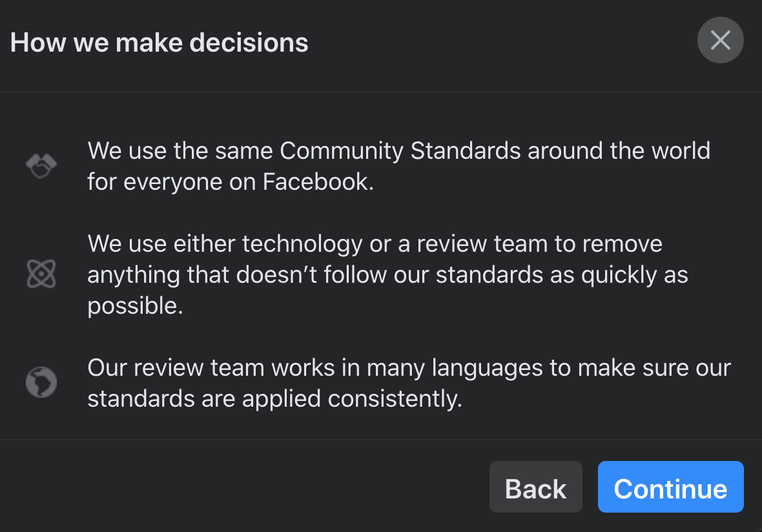Viewport: 762px width, 532px height.
Task: Click 'Our review team works' text
Action: click(x=211, y=368)
